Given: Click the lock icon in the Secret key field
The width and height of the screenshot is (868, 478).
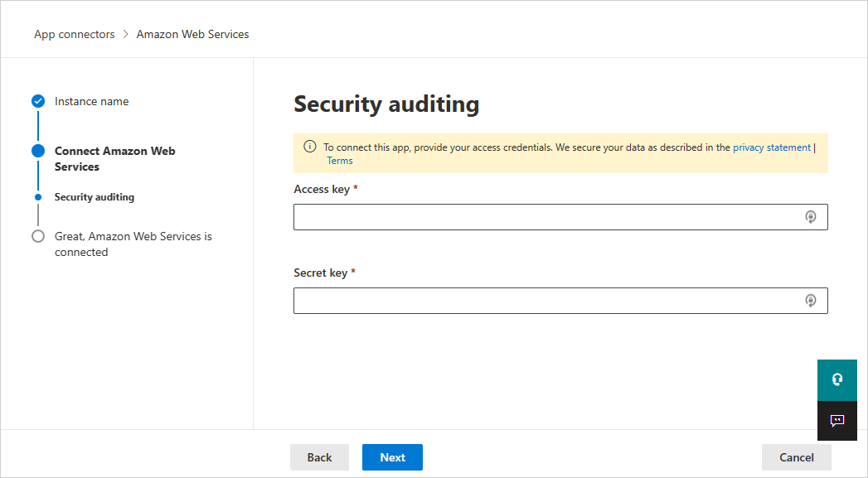Looking at the screenshot, I should (x=811, y=300).
